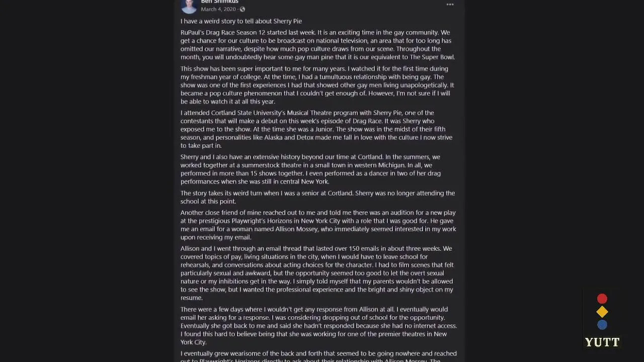Open the Ben Shimkus author name link
The image size is (644, 362).
pos(219,2)
